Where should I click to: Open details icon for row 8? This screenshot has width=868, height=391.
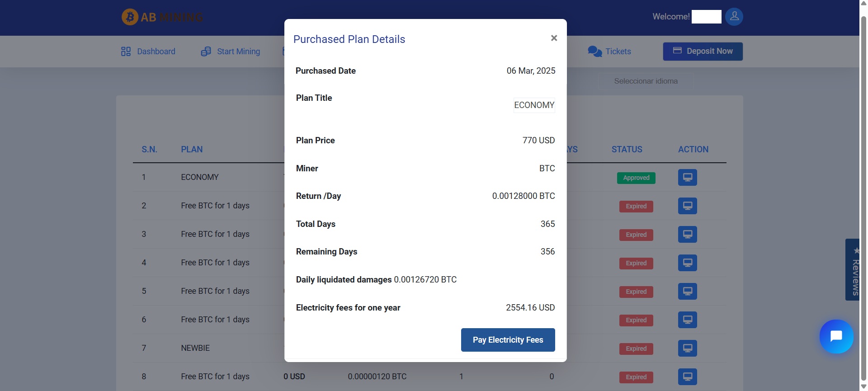687,377
